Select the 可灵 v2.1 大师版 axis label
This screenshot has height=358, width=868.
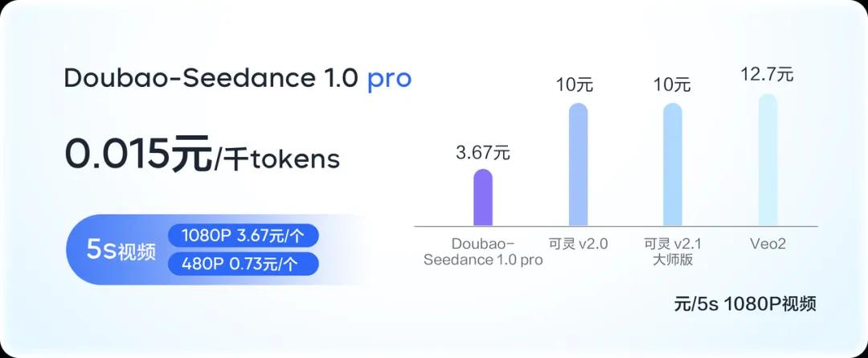point(673,252)
